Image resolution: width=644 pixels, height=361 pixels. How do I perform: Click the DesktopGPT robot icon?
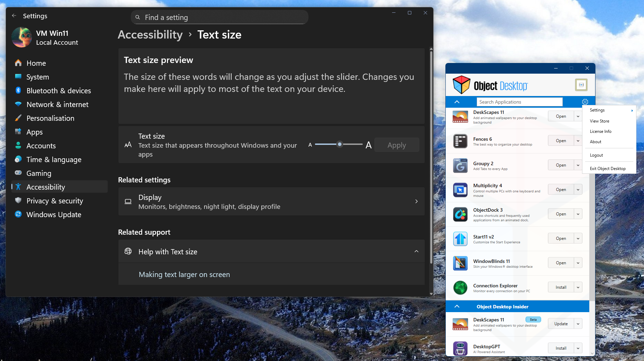coord(460,348)
